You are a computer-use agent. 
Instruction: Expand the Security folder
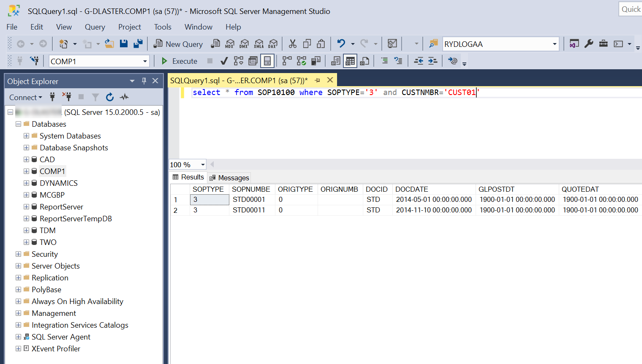tap(18, 254)
